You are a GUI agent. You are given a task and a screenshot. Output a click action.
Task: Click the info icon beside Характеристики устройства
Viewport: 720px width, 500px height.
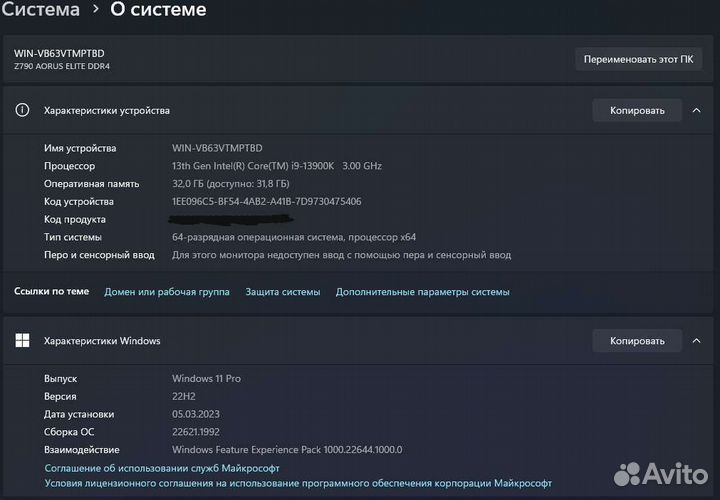(x=22, y=110)
